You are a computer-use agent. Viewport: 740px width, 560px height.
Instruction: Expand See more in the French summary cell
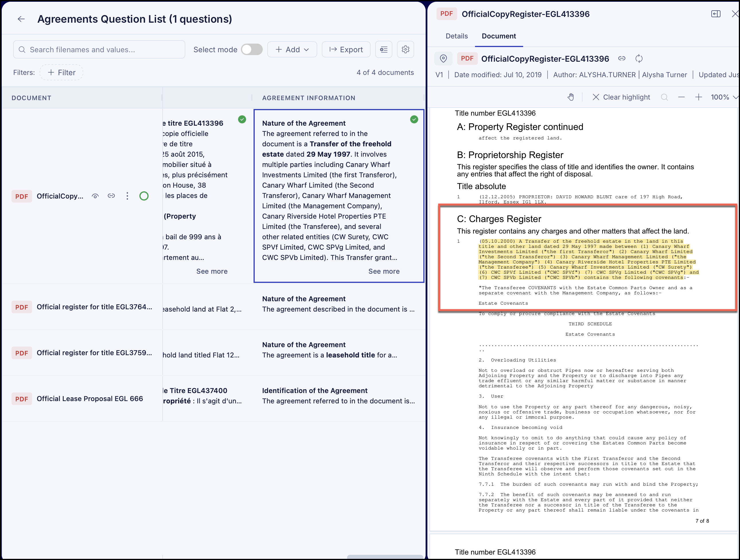coord(212,271)
